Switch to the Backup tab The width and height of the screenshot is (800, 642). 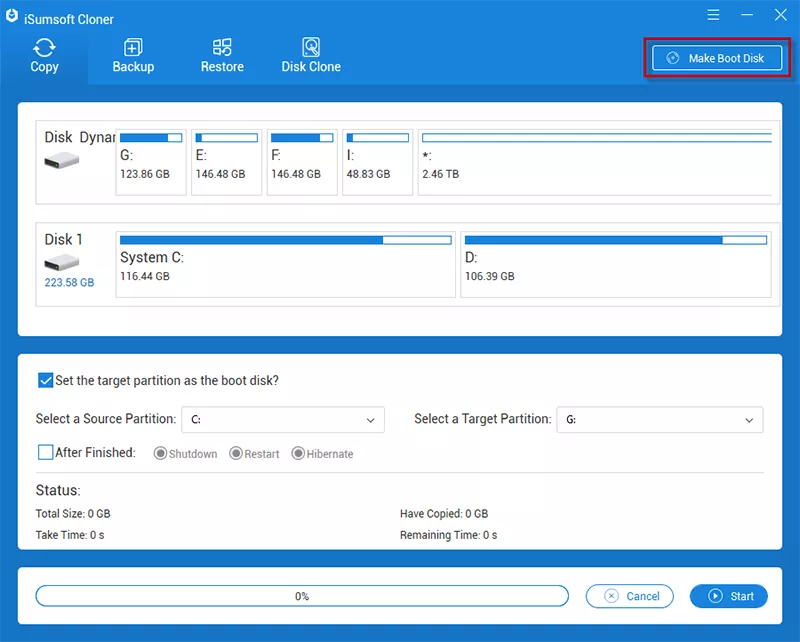(133, 56)
